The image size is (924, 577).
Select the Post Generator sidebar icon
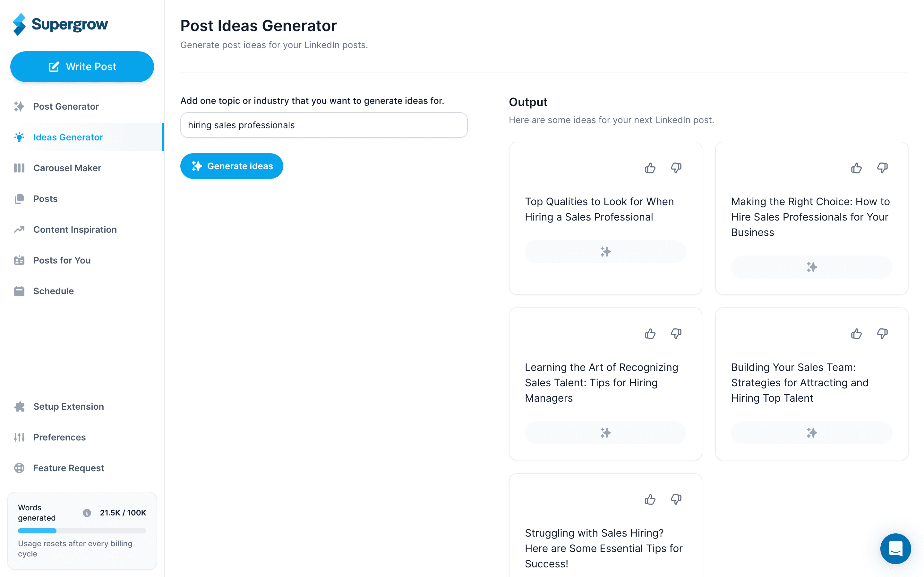(19, 106)
